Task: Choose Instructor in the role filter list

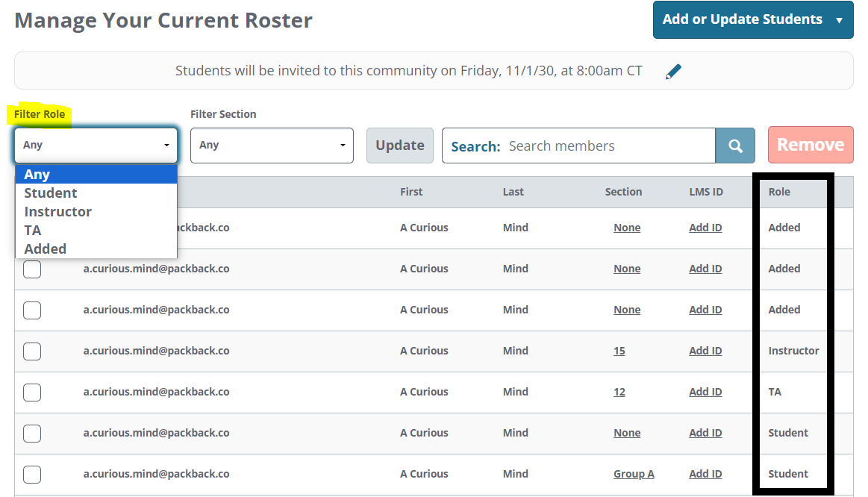Action: click(58, 211)
